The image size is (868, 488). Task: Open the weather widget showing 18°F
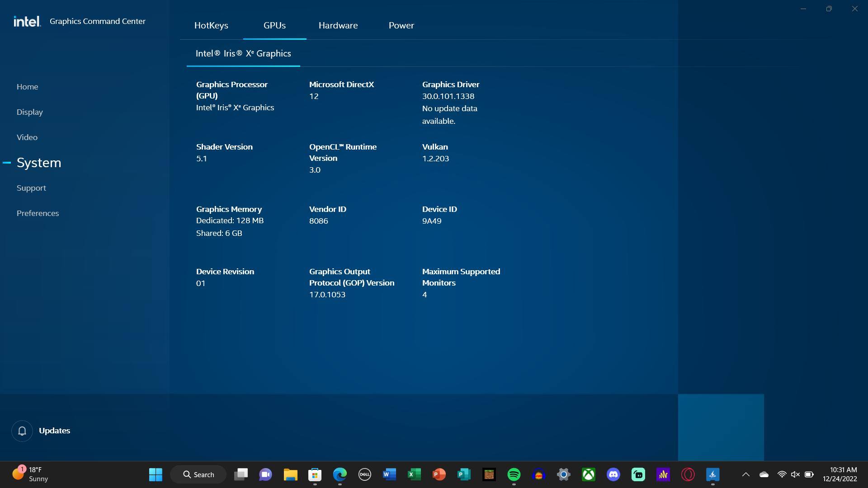31,474
